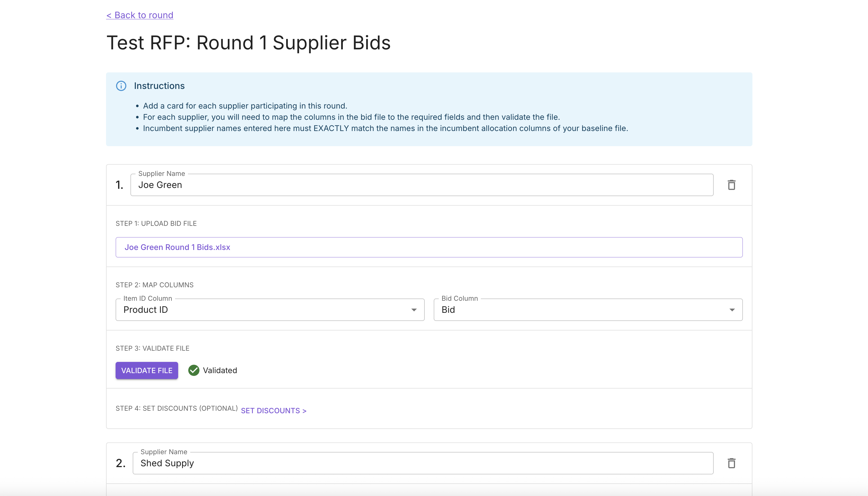Click the Step 3: Validate File label
The height and width of the screenshot is (496, 868).
click(x=152, y=348)
